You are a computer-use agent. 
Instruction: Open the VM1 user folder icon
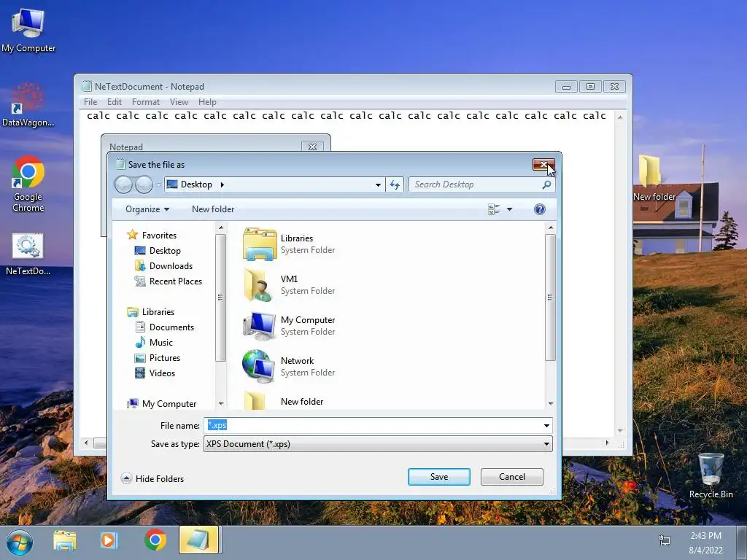click(x=260, y=285)
